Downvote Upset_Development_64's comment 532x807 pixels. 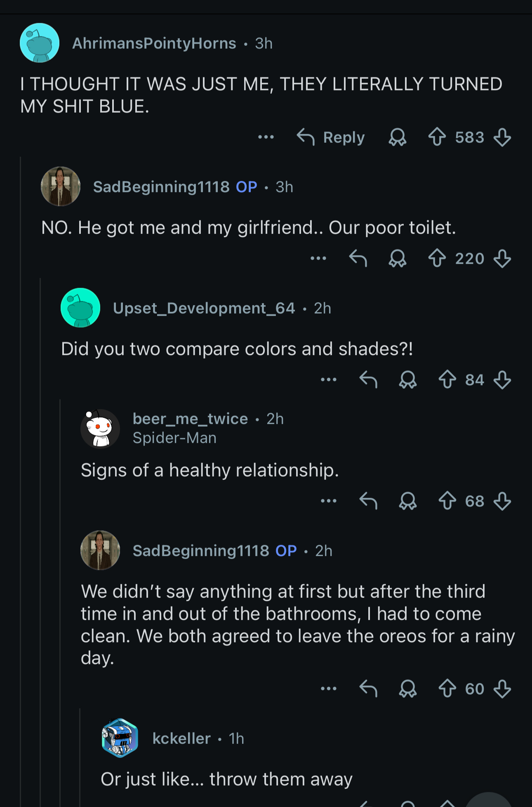pyautogui.click(x=502, y=380)
